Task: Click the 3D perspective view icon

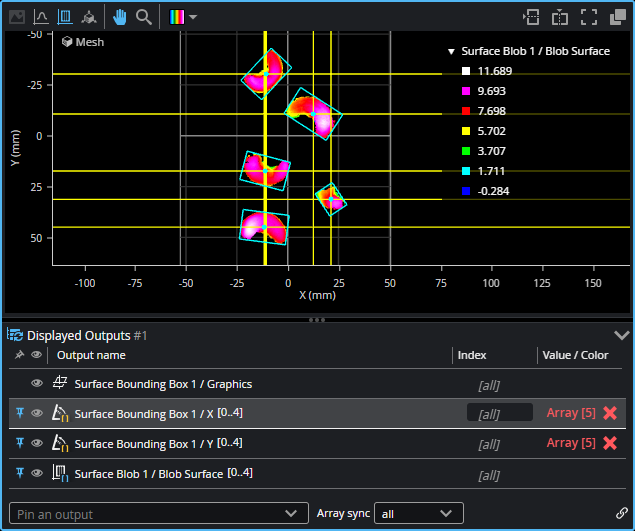Action: pyautogui.click(x=91, y=17)
